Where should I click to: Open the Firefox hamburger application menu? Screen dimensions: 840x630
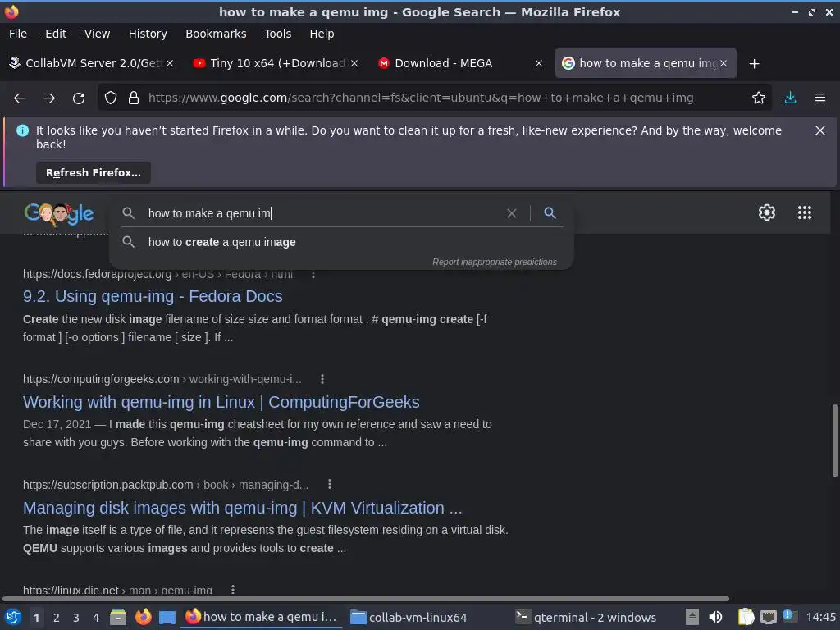820,98
